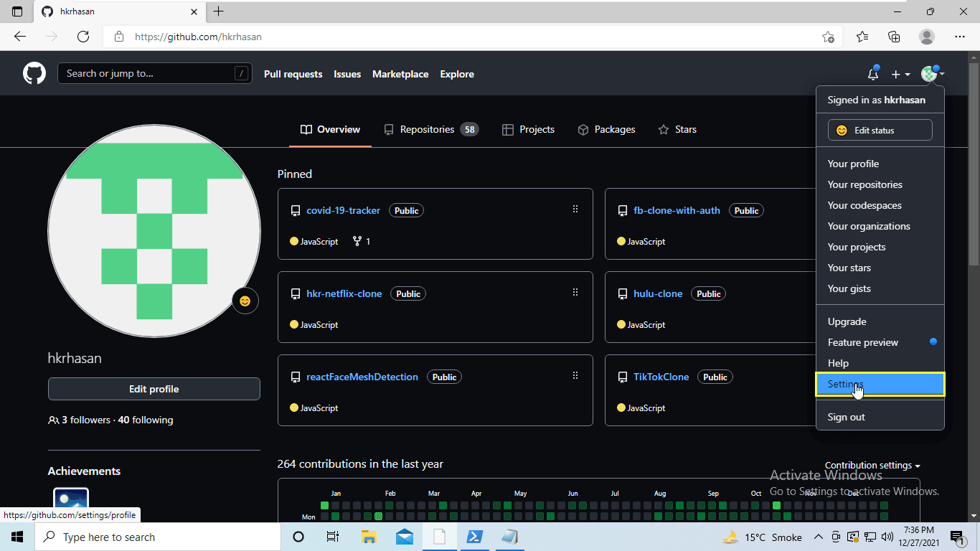980x551 pixels.
Task: Open the 40 following link
Action: click(x=146, y=420)
